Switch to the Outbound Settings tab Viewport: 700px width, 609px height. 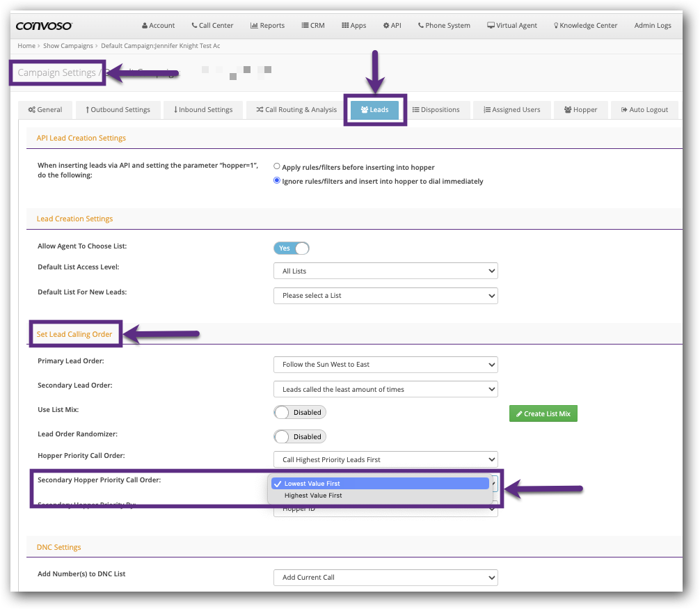tap(118, 110)
